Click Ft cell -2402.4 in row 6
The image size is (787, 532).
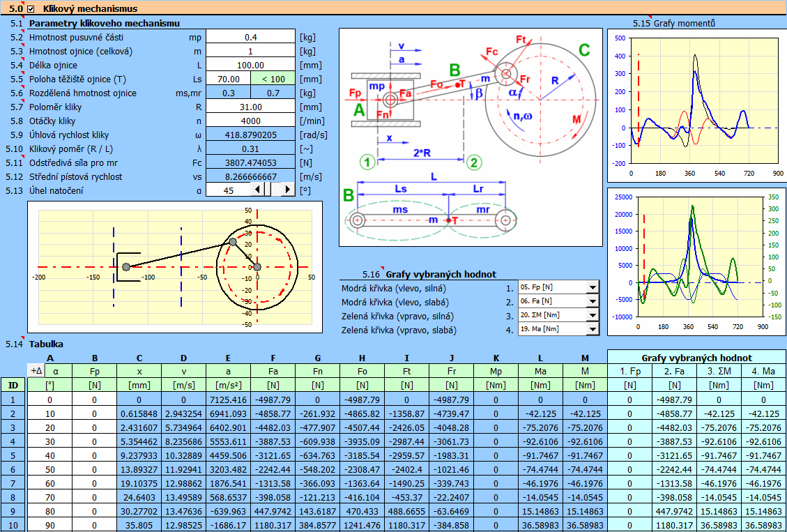[x=406, y=470]
